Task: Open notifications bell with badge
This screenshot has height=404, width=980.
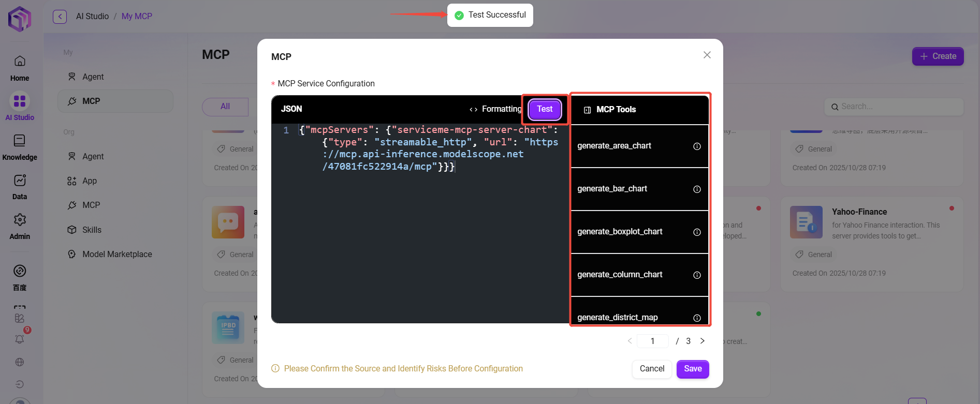Action: (20, 339)
